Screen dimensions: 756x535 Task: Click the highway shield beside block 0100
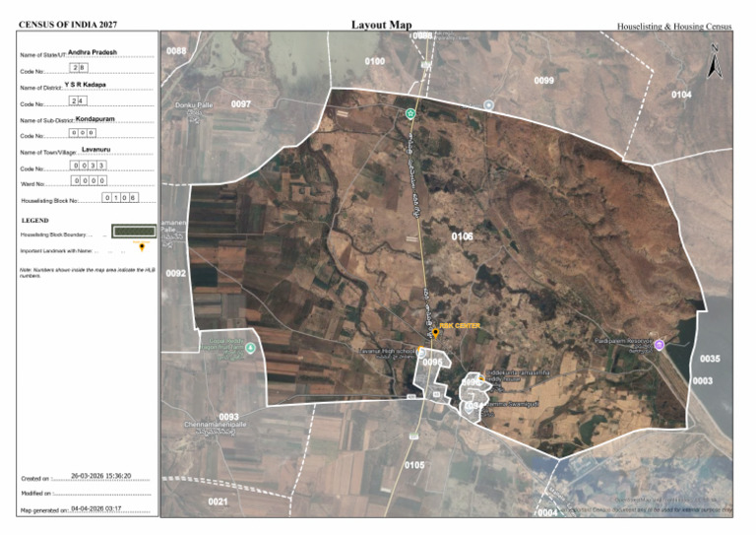[425, 64]
